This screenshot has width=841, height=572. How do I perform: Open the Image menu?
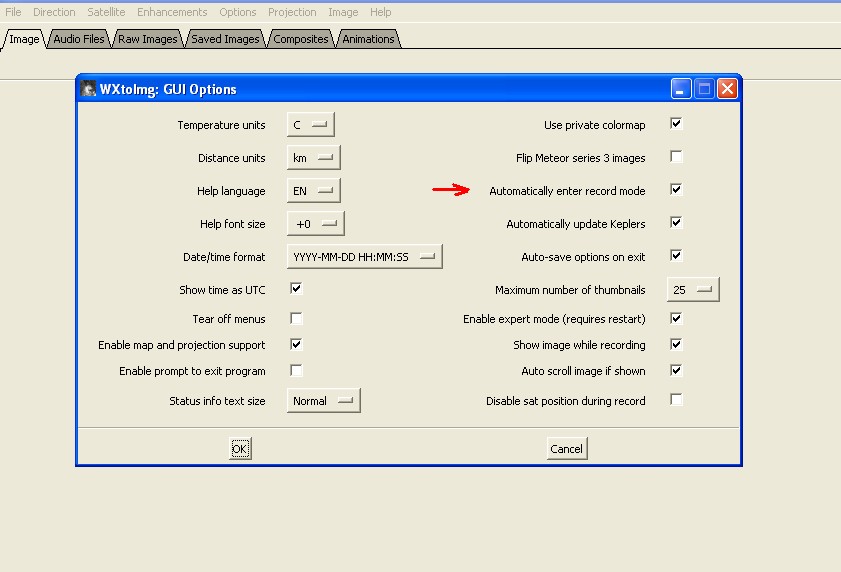(x=343, y=12)
